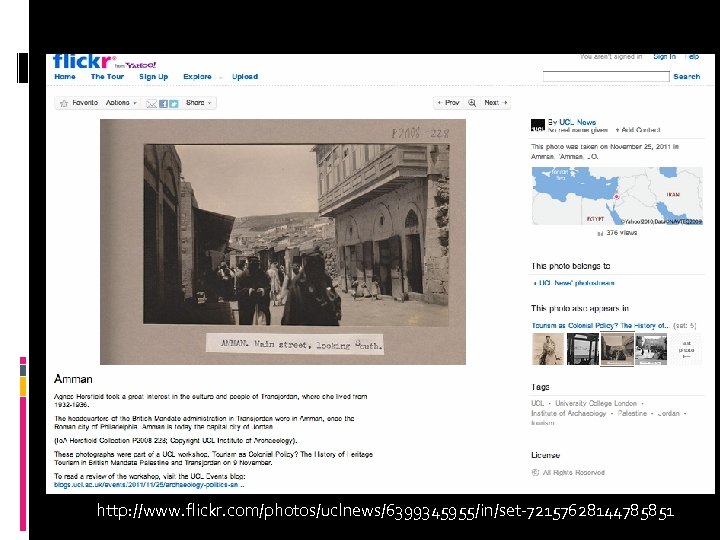
Task: Go to the Next photo
Action: [x=495, y=103]
